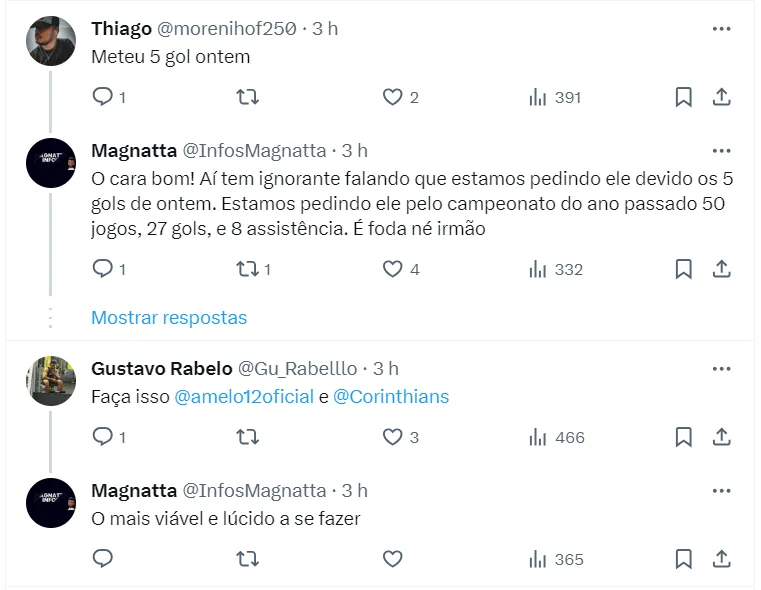The image size is (761, 590).
Task: Open more options menu on Thiago's tweet
Action: [x=721, y=29]
